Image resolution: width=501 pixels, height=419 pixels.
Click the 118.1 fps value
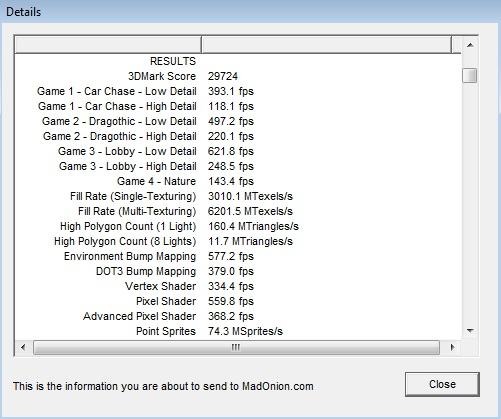tap(231, 106)
